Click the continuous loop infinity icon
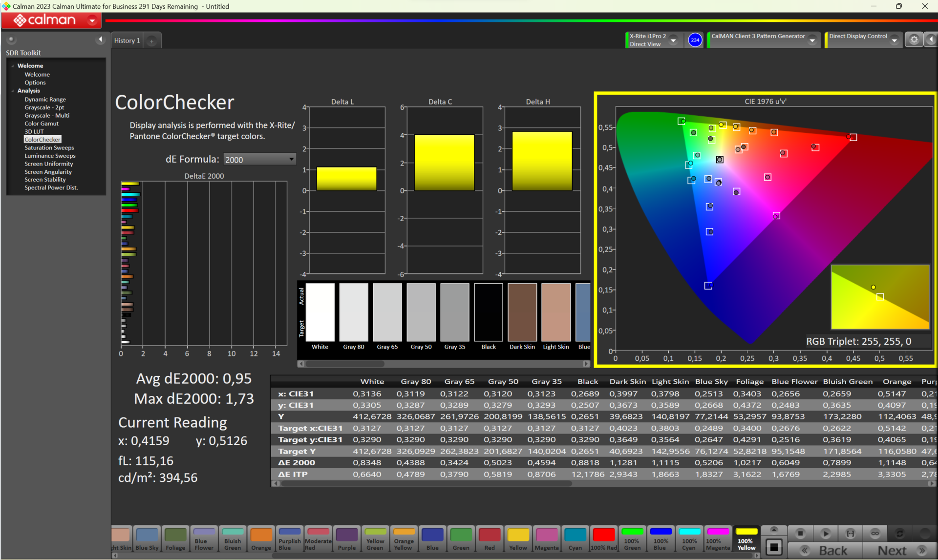938x560 pixels. [875, 533]
